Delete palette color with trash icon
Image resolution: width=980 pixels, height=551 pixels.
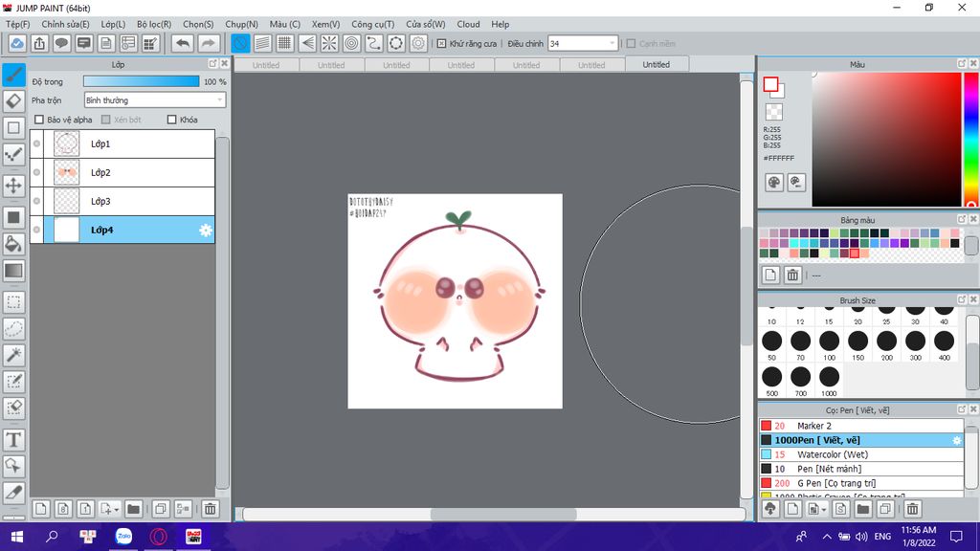pyautogui.click(x=792, y=275)
